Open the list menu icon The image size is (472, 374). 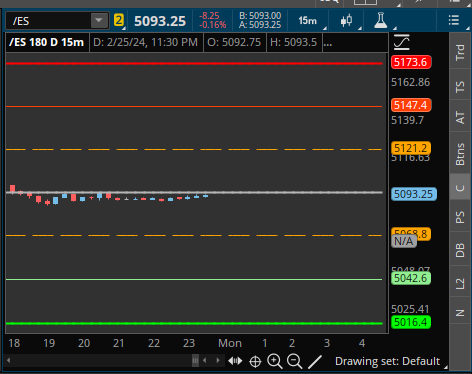[454, 20]
